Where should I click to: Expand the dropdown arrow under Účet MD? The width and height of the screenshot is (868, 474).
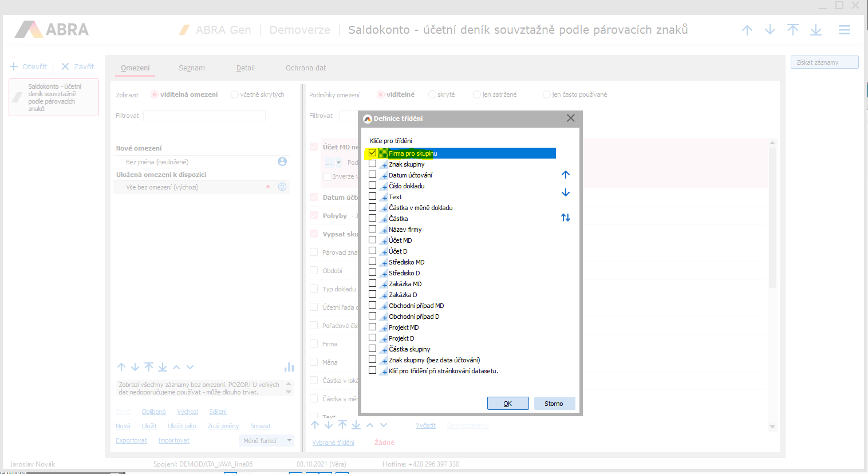[x=338, y=163]
